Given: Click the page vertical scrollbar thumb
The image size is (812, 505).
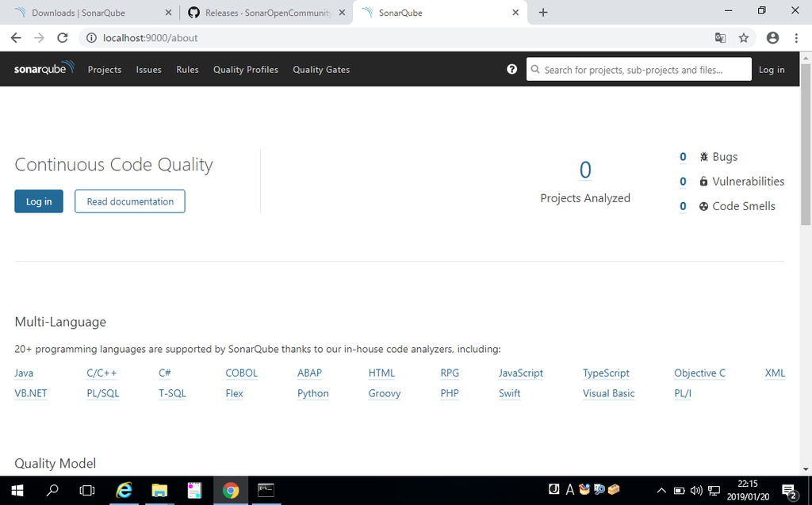Looking at the screenshot, I should click(806, 144).
